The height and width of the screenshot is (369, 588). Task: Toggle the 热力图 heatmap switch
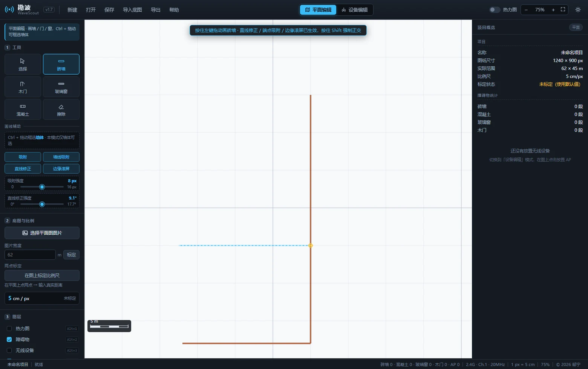click(494, 10)
